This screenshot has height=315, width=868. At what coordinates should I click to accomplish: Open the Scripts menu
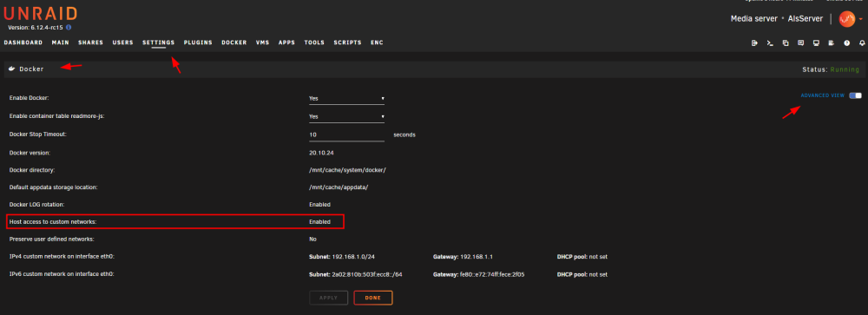[348, 43]
